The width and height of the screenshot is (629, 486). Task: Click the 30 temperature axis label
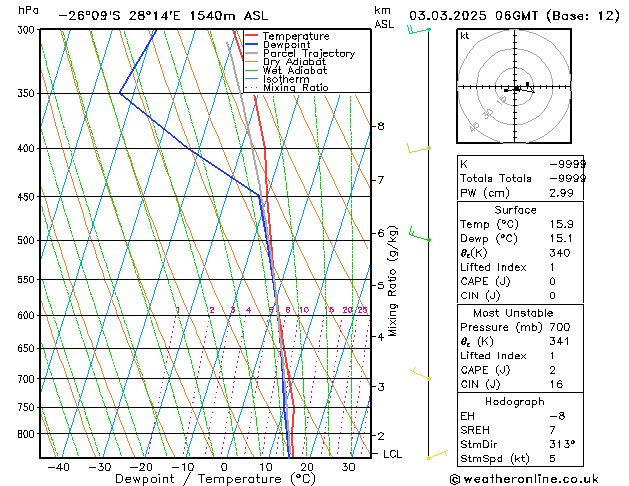348,467
